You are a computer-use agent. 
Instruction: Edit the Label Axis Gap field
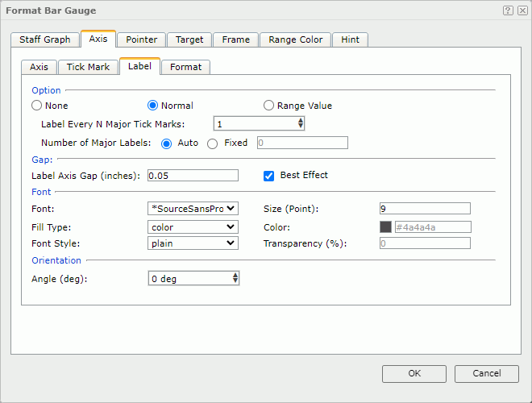coord(193,176)
